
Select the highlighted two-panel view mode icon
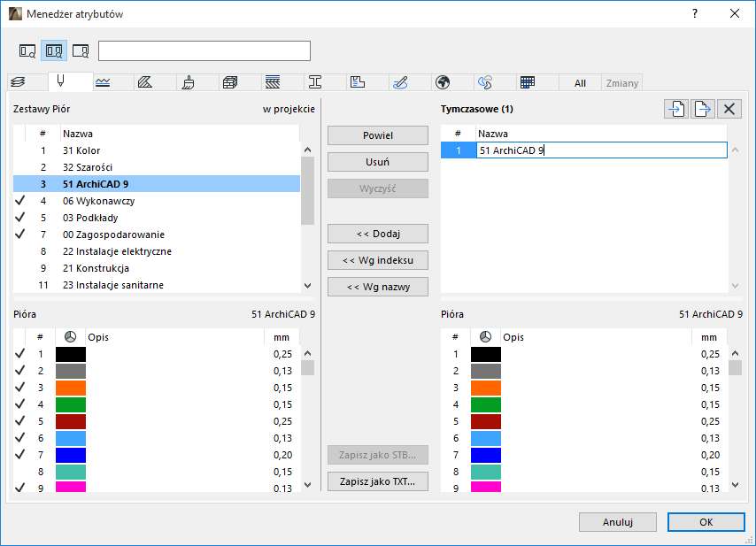[x=54, y=50]
